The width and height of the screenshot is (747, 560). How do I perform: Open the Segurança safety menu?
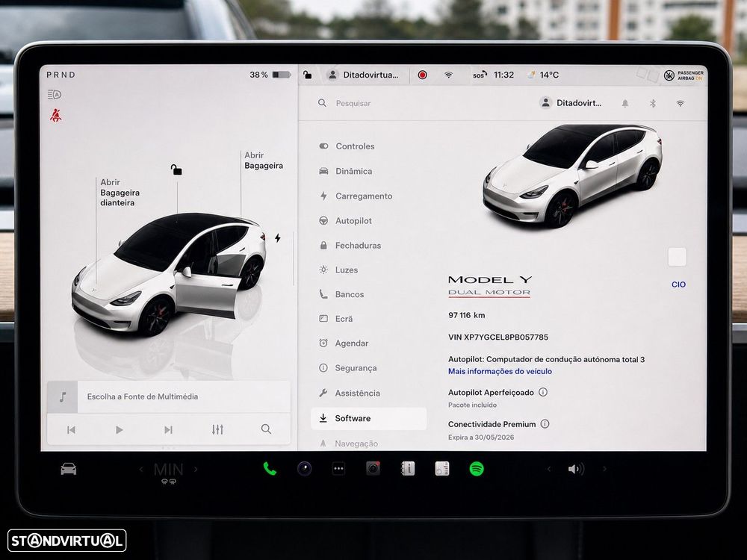[348, 367]
